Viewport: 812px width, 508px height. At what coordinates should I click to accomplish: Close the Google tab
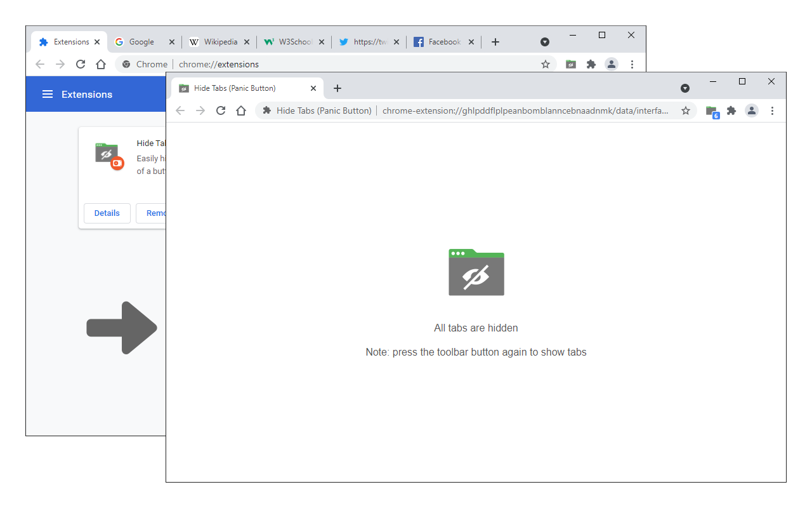pyautogui.click(x=171, y=42)
